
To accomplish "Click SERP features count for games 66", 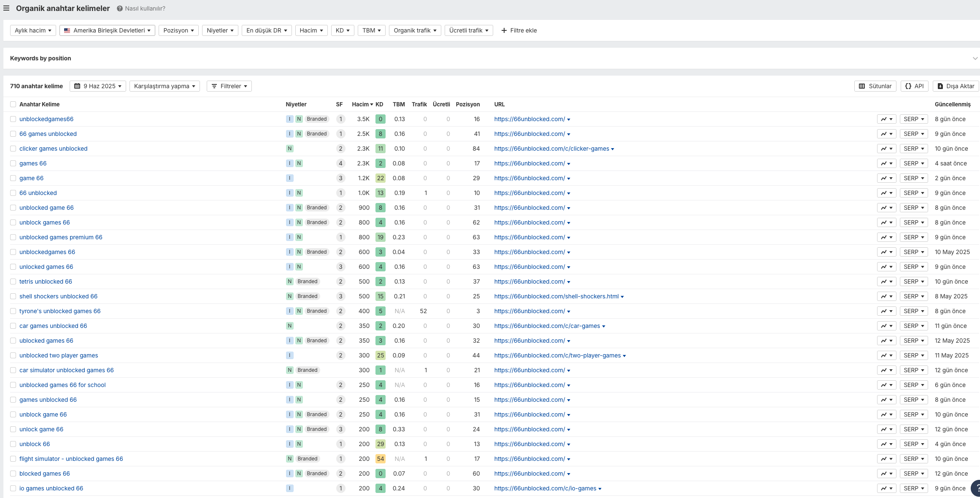I will 340,163.
